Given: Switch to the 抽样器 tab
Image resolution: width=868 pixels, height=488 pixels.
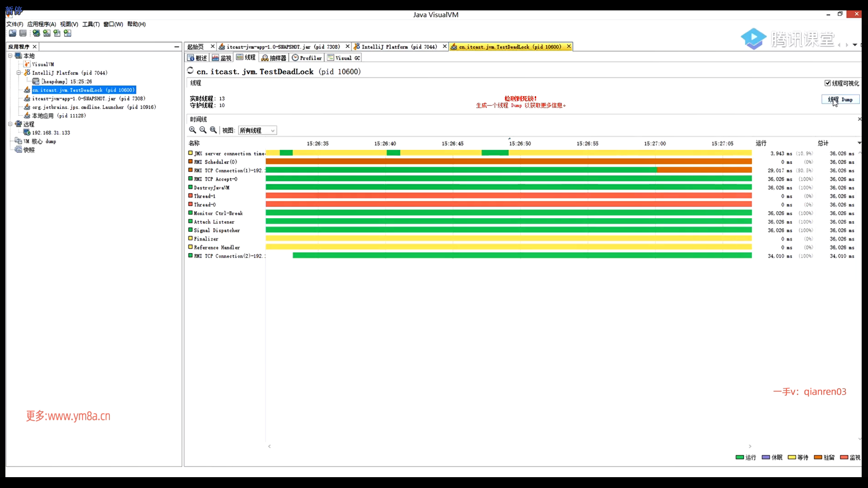Looking at the screenshot, I should [x=274, y=58].
